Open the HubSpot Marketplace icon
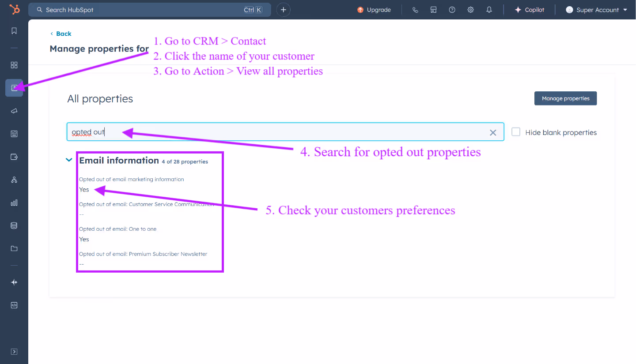The height and width of the screenshot is (364, 636). click(433, 9)
